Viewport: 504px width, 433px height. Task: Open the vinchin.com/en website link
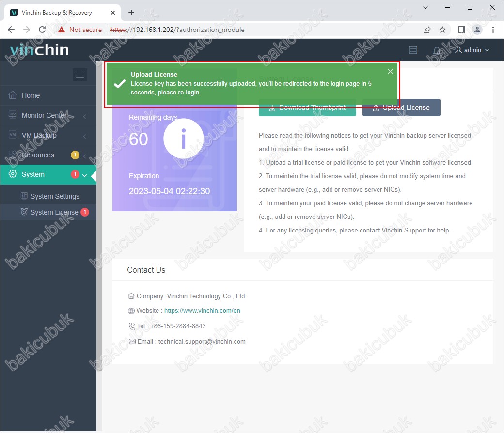pos(202,310)
